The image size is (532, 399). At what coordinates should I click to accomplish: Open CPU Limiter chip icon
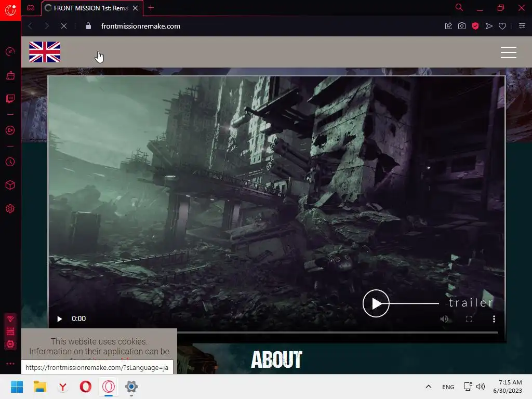[x=10, y=344]
